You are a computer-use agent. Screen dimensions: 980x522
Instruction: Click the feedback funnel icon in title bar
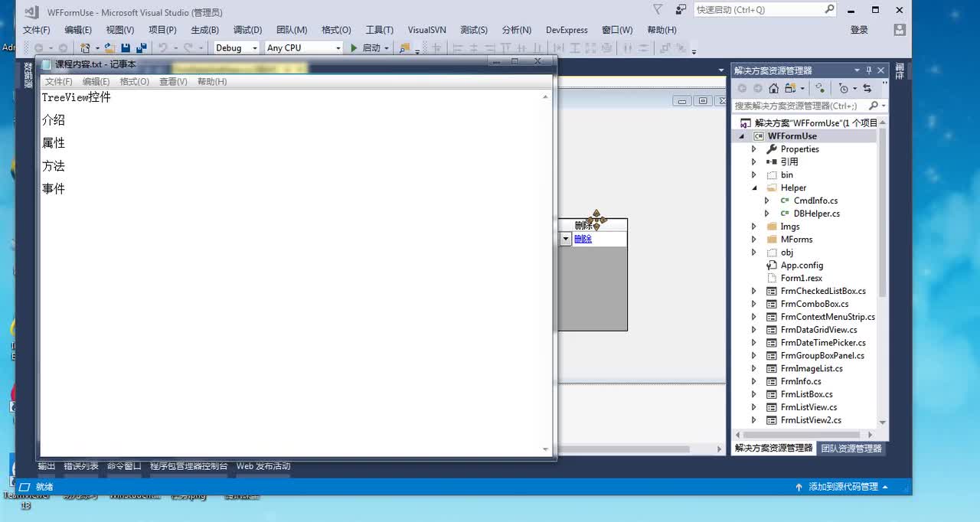pos(658,10)
